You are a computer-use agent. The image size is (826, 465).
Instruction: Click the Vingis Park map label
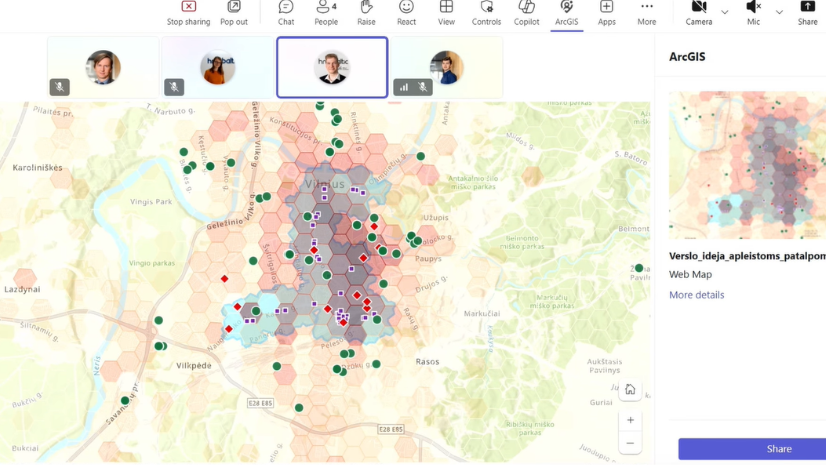pyautogui.click(x=151, y=202)
